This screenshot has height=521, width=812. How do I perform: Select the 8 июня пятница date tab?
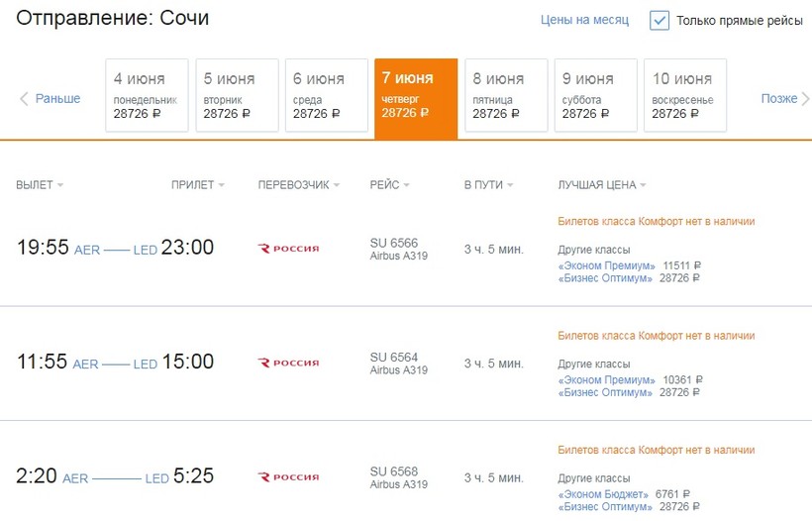[x=506, y=95]
